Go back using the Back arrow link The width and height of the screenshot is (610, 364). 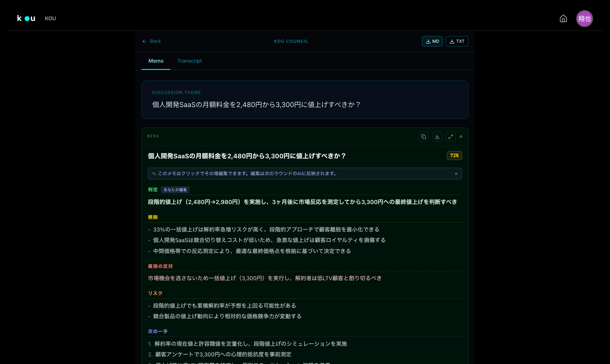[x=151, y=41]
